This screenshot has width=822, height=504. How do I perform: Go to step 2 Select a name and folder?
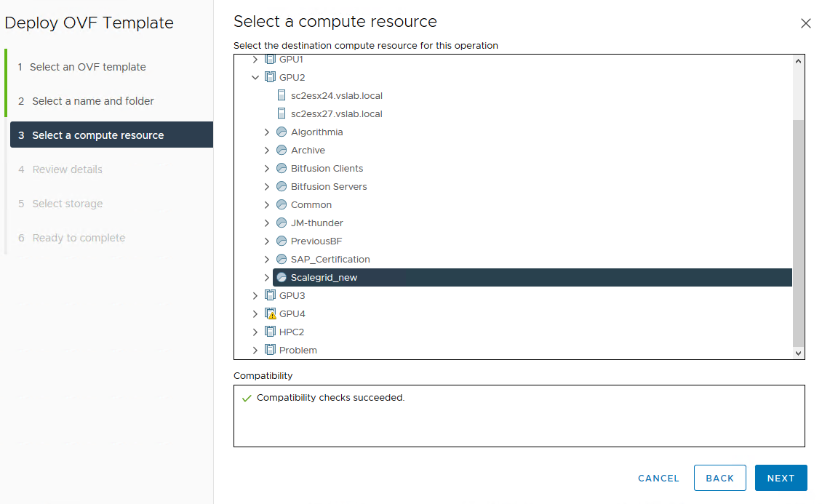tap(92, 101)
